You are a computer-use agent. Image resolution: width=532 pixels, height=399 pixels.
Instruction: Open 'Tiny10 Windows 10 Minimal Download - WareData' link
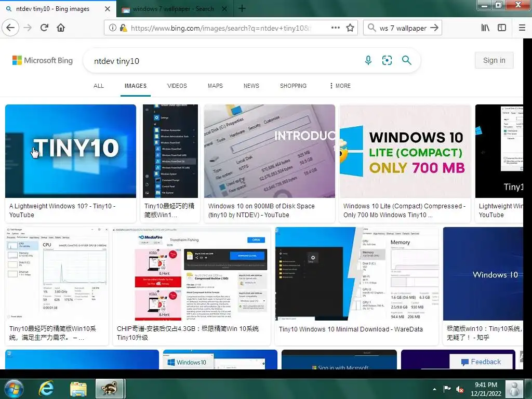click(351, 329)
